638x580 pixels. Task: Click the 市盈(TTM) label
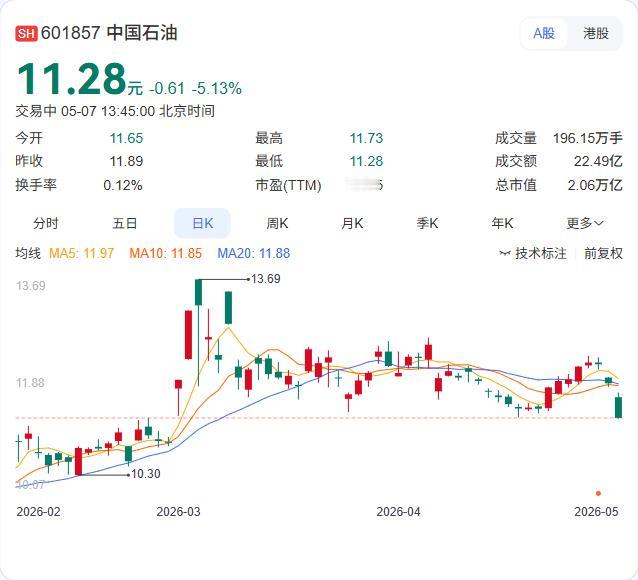click(x=288, y=185)
